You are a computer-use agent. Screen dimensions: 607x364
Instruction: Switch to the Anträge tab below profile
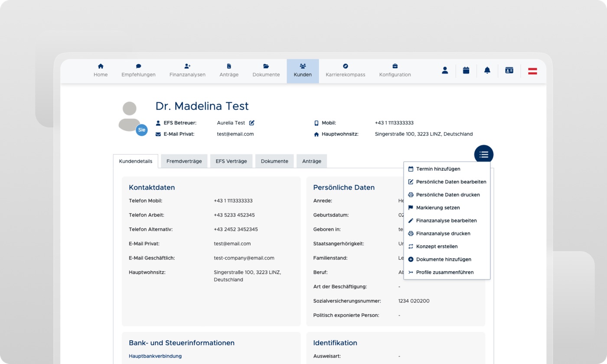pyautogui.click(x=312, y=161)
